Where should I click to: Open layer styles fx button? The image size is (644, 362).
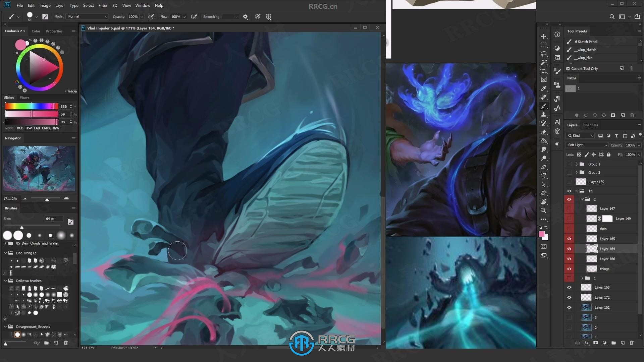click(586, 343)
